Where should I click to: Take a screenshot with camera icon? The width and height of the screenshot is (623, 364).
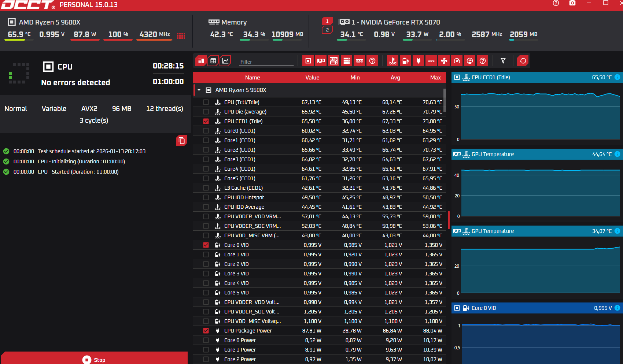[x=572, y=3]
